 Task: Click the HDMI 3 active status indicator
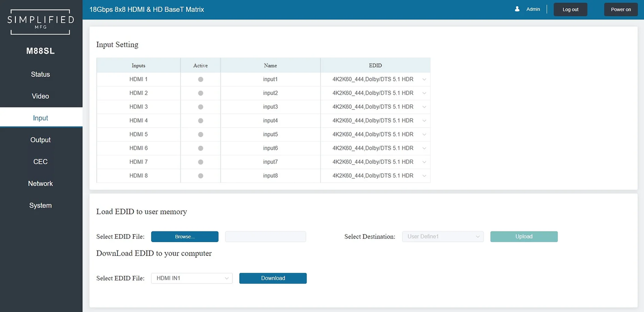201,107
